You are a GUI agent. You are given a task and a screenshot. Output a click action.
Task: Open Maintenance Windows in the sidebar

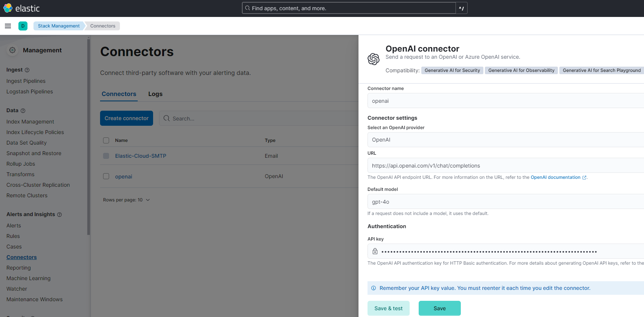pyautogui.click(x=35, y=299)
